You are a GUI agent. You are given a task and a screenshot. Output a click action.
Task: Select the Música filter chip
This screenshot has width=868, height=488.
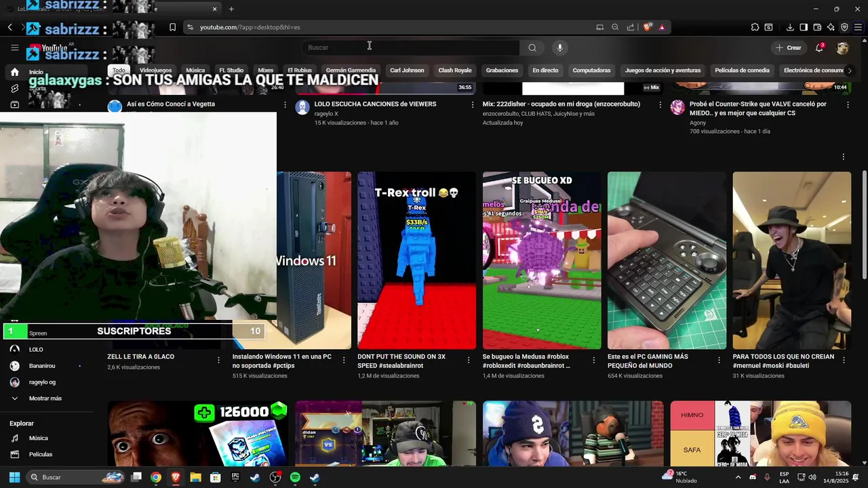(195, 70)
